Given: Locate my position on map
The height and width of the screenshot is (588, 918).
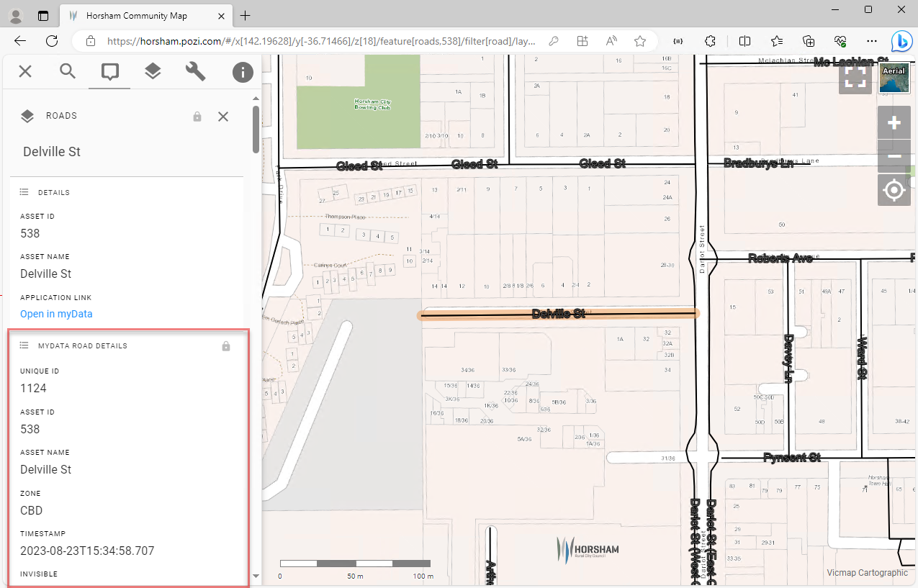Looking at the screenshot, I should 894,190.
